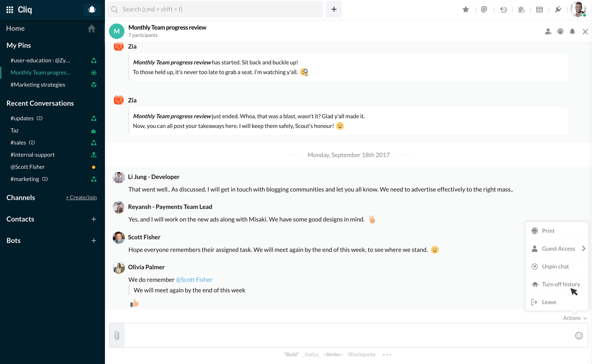This screenshot has width=592, height=364.
Task: Open the #marketing conversation
Action: click(x=52, y=179)
